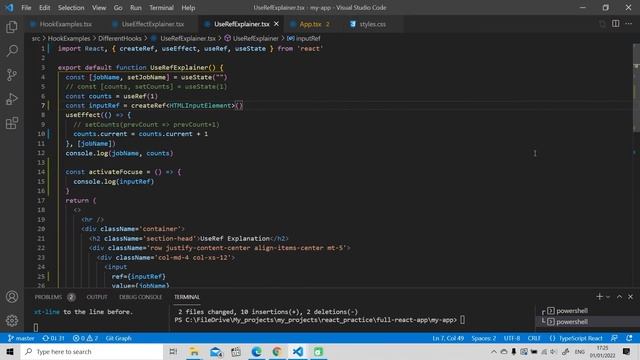The width and height of the screenshot is (640, 360).
Task: Open the Source Control view
Action: click(12, 75)
